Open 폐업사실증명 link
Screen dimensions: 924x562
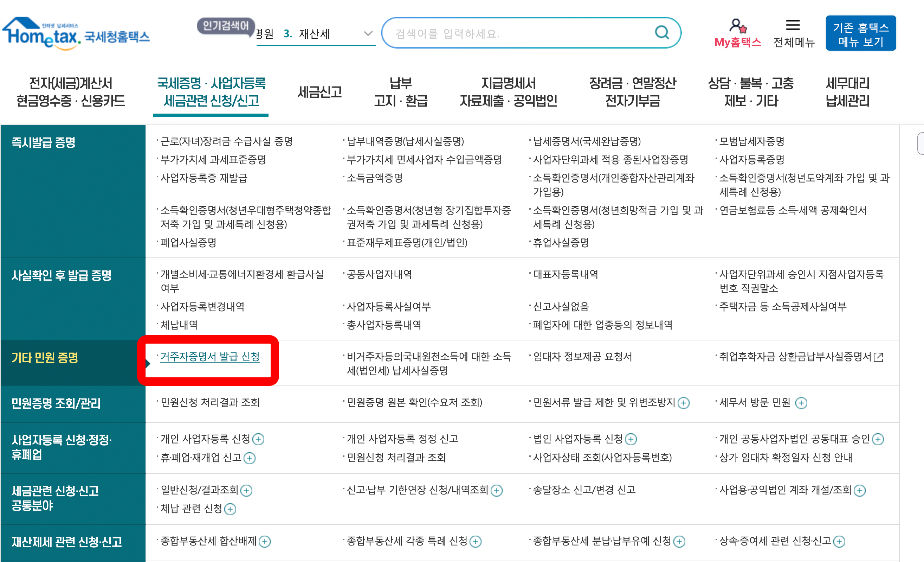pyautogui.click(x=188, y=243)
